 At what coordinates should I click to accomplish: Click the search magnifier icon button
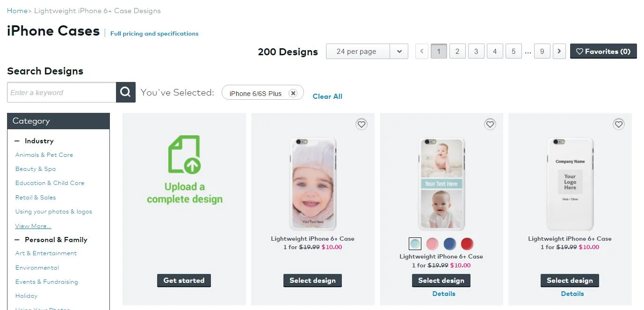coord(125,92)
